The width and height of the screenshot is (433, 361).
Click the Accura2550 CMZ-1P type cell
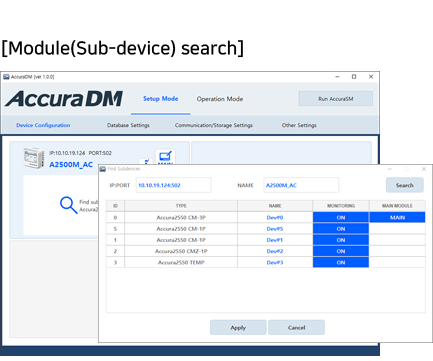181,251
